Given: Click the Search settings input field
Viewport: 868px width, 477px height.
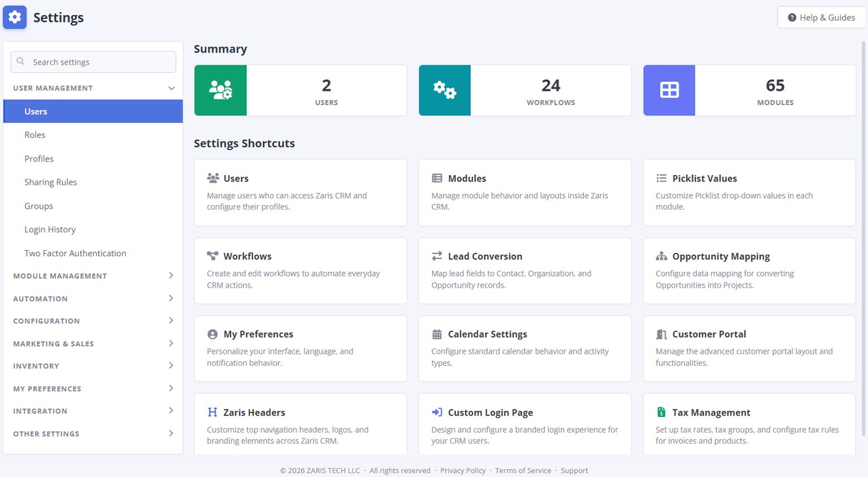Looking at the screenshot, I should [x=93, y=62].
